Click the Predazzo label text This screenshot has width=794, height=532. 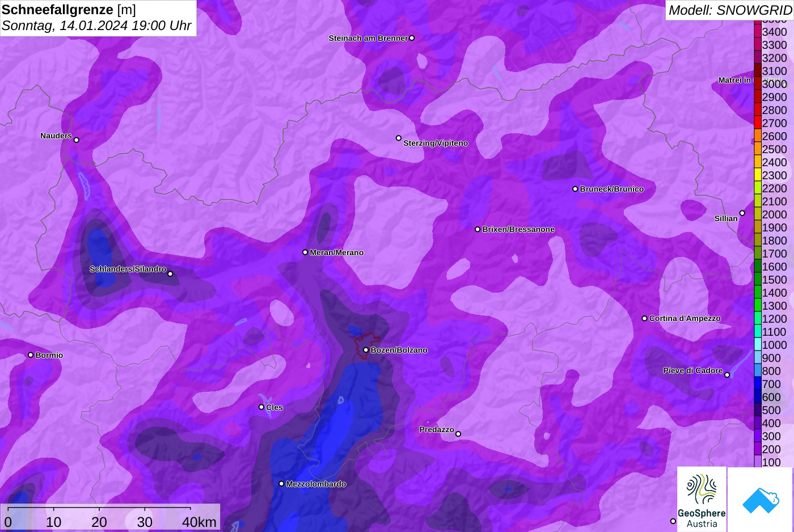tap(437, 429)
